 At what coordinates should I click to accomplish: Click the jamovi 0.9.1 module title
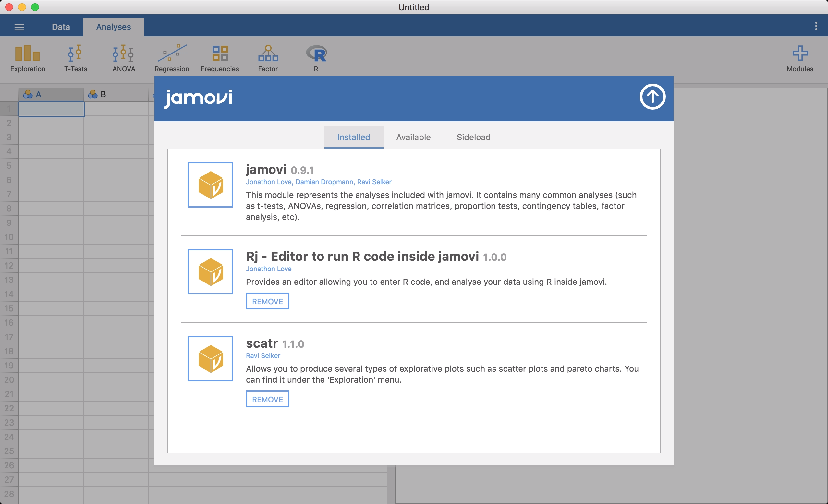tap(280, 170)
